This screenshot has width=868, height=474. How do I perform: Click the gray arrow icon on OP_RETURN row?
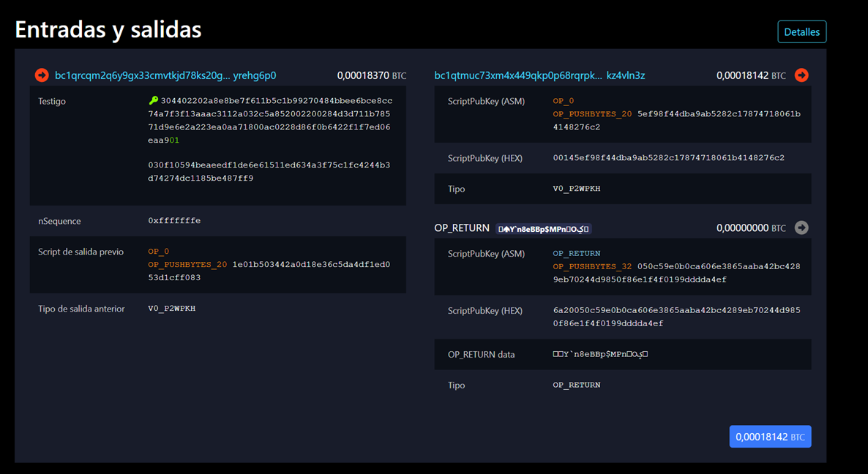801,227
